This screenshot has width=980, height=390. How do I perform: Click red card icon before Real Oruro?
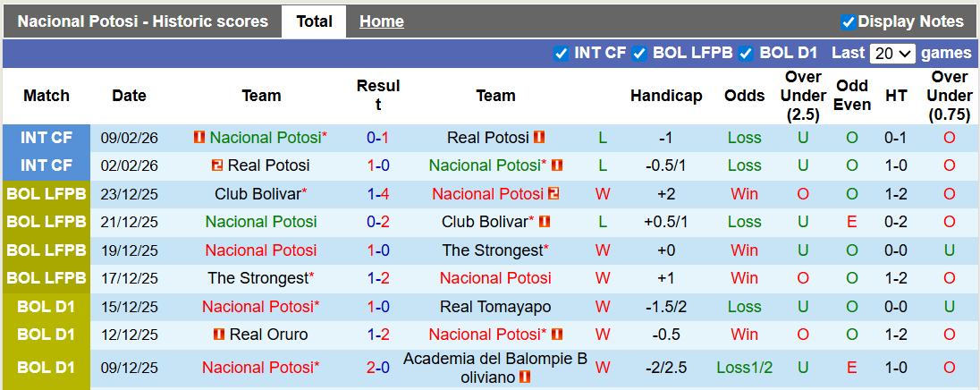(x=219, y=335)
